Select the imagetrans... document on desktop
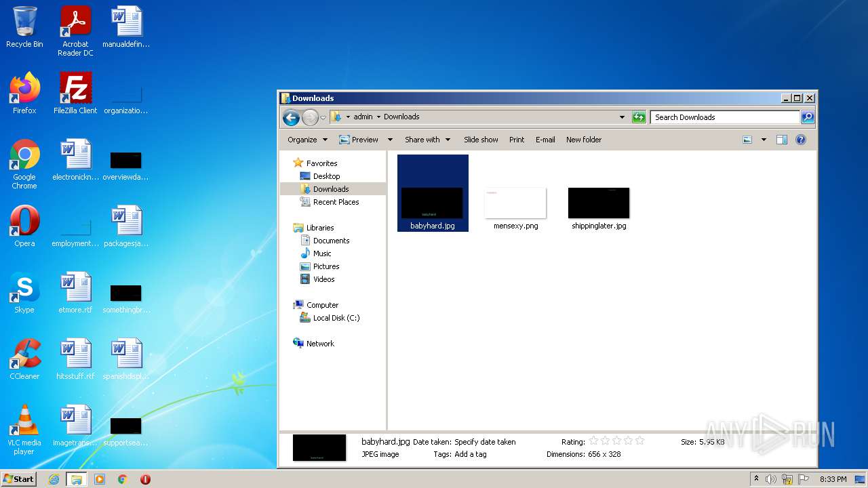 (75, 426)
